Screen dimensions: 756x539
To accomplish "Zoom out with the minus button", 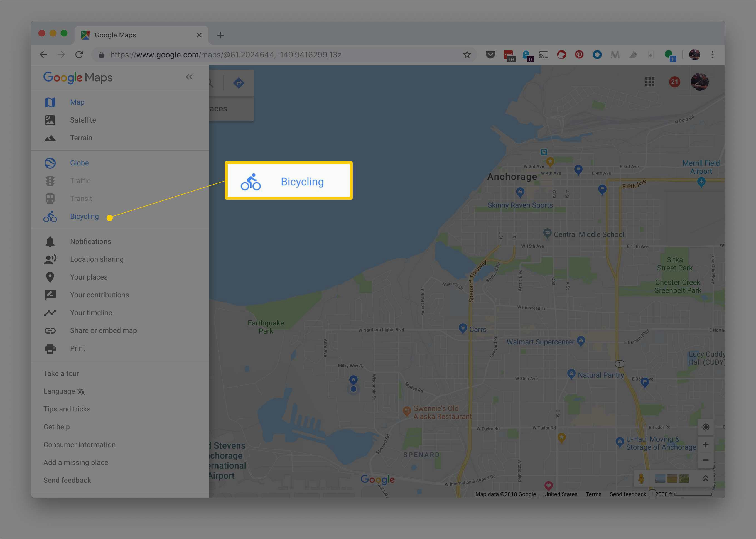I will [706, 461].
